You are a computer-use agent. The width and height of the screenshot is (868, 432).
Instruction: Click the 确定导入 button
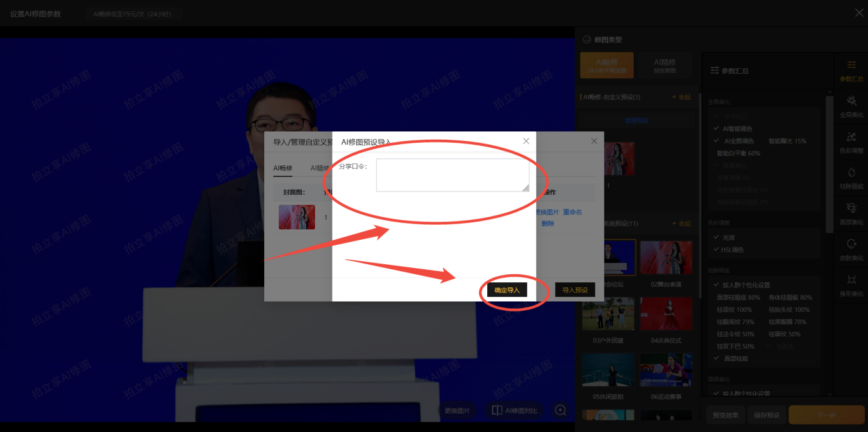pyautogui.click(x=507, y=290)
